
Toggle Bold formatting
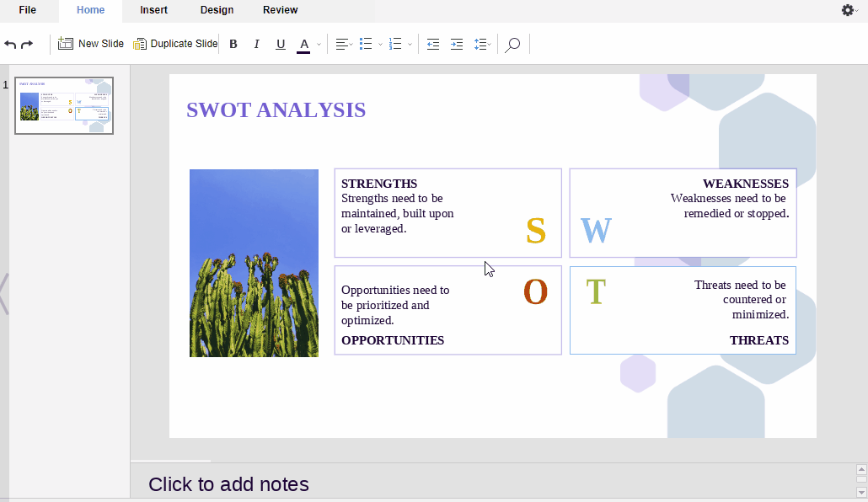(x=233, y=45)
